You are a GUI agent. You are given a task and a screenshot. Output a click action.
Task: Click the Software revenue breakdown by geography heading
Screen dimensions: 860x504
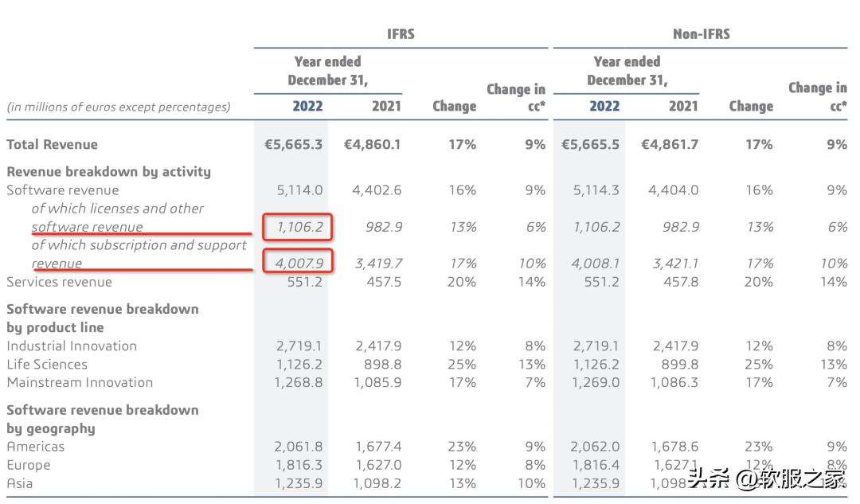pos(103,419)
